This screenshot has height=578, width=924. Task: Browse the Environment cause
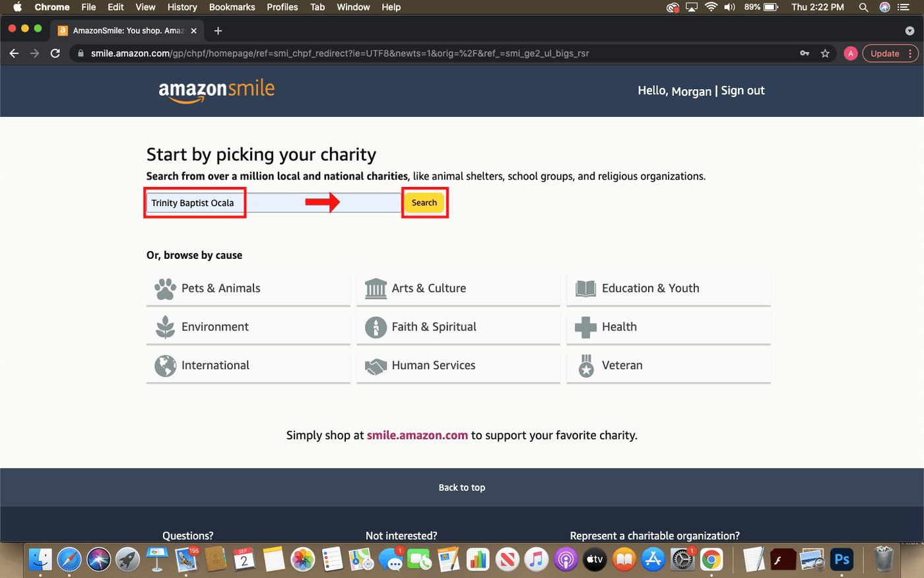coord(248,328)
